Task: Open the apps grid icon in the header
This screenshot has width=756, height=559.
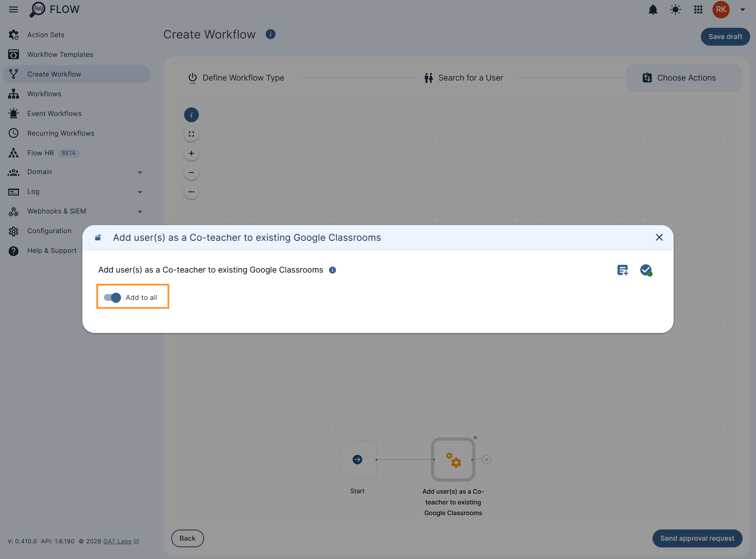Action: click(698, 9)
